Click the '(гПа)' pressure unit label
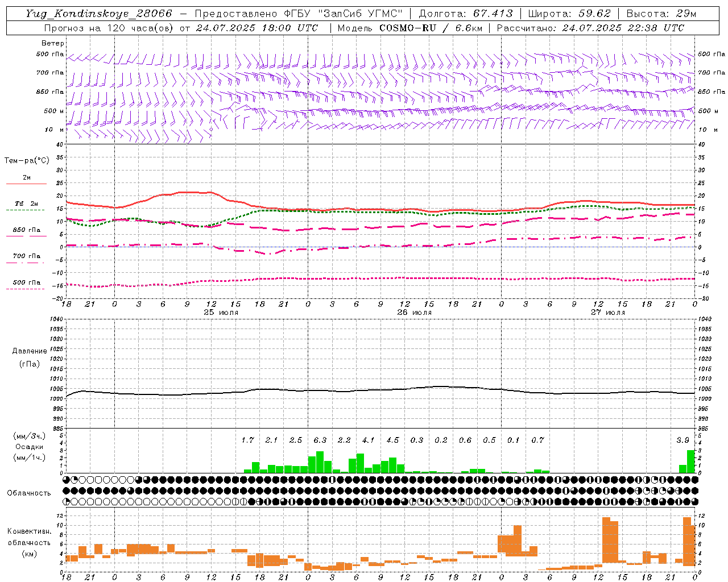 [30, 364]
